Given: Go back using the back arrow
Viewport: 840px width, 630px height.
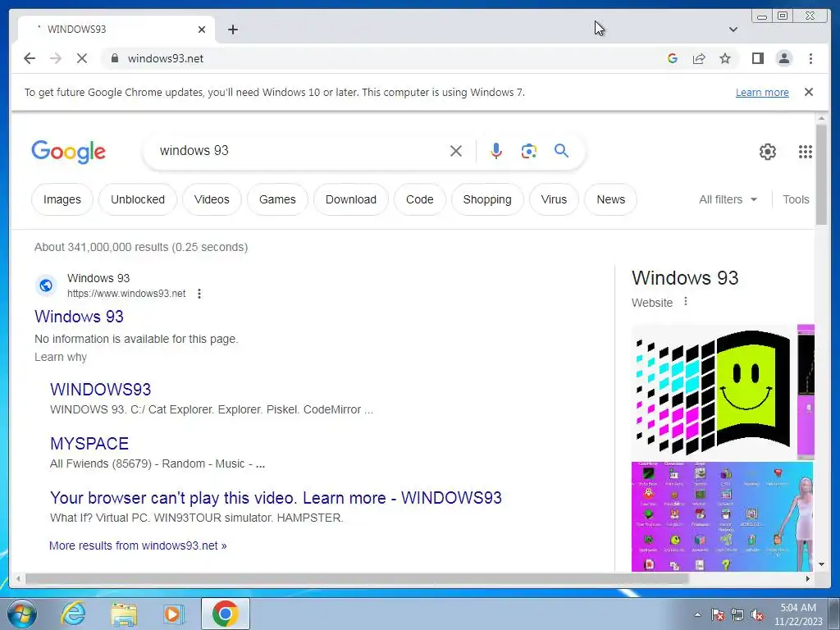Looking at the screenshot, I should [30, 58].
